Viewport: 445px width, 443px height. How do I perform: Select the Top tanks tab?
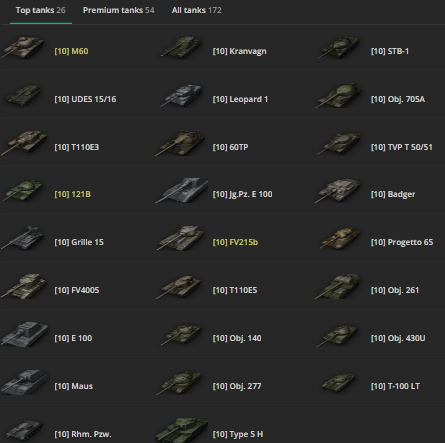[x=41, y=10]
